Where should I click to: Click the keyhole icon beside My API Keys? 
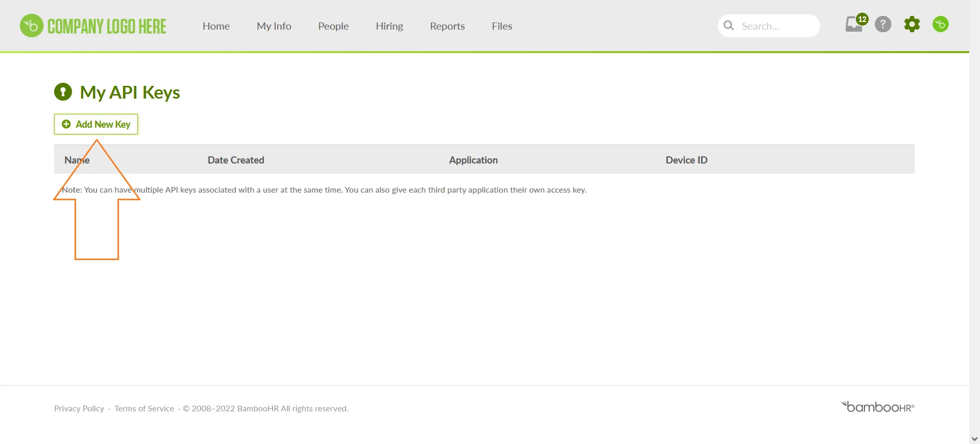pos(63,92)
